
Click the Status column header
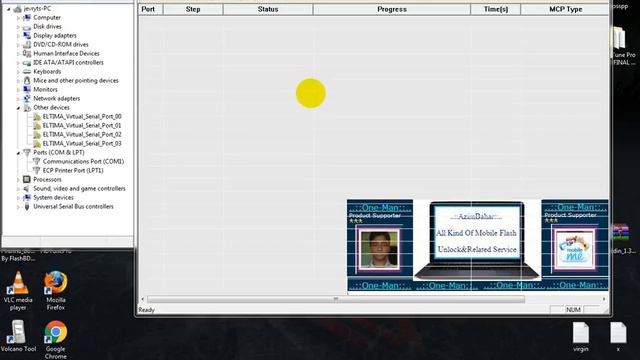point(268,9)
